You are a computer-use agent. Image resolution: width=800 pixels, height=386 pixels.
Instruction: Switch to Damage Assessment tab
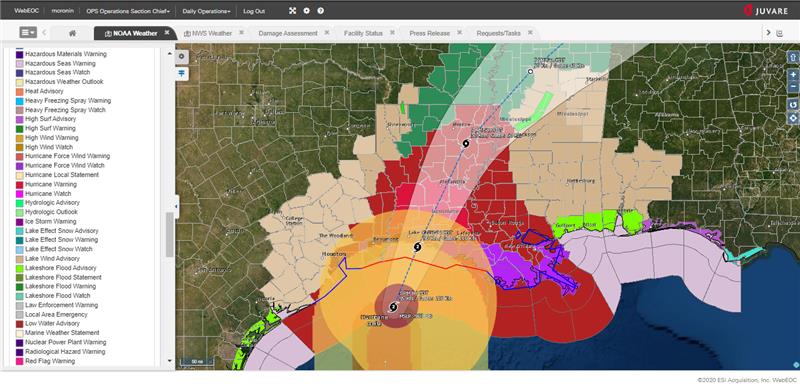288,33
